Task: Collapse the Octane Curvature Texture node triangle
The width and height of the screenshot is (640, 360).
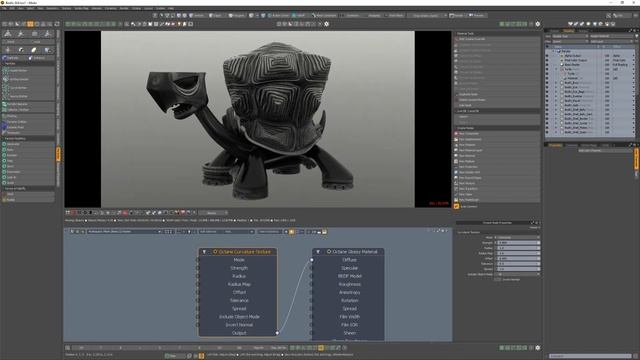Action: (204, 252)
